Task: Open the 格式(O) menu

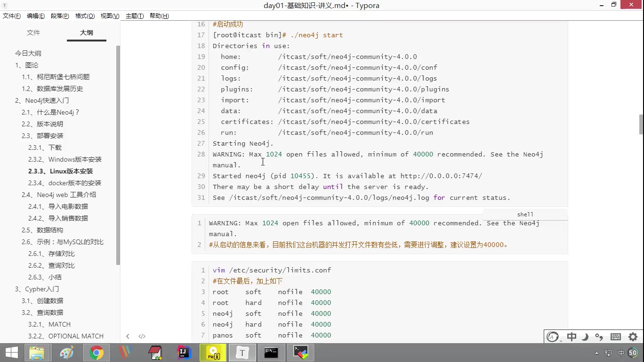Action: point(85,16)
